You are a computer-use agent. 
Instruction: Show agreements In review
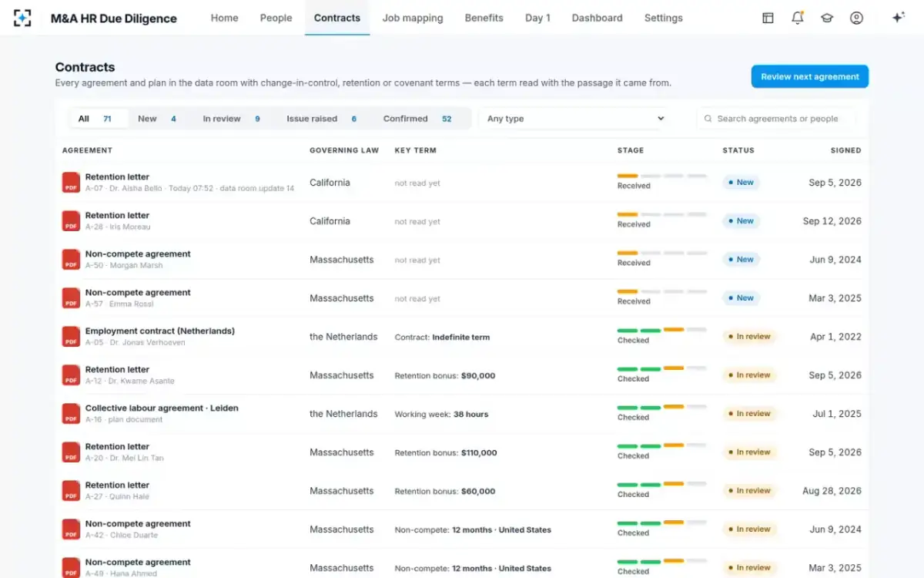pyautogui.click(x=231, y=119)
